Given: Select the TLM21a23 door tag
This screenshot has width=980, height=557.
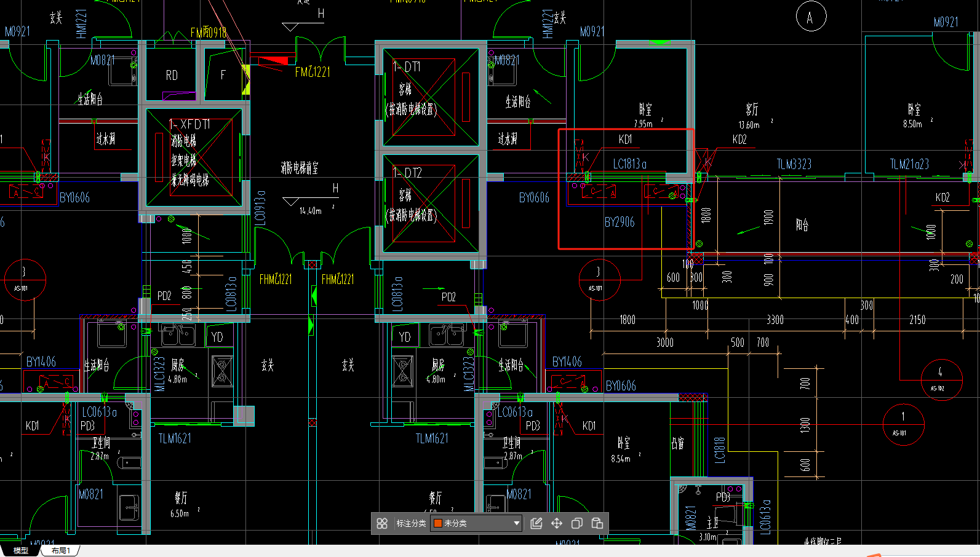Looking at the screenshot, I should pos(909,164).
